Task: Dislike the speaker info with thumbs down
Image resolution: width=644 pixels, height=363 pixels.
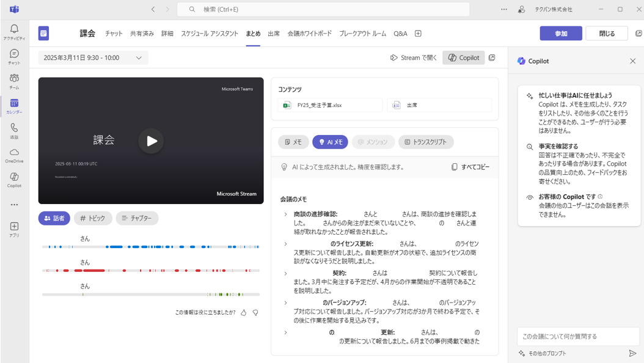Action: [x=255, y=312]
